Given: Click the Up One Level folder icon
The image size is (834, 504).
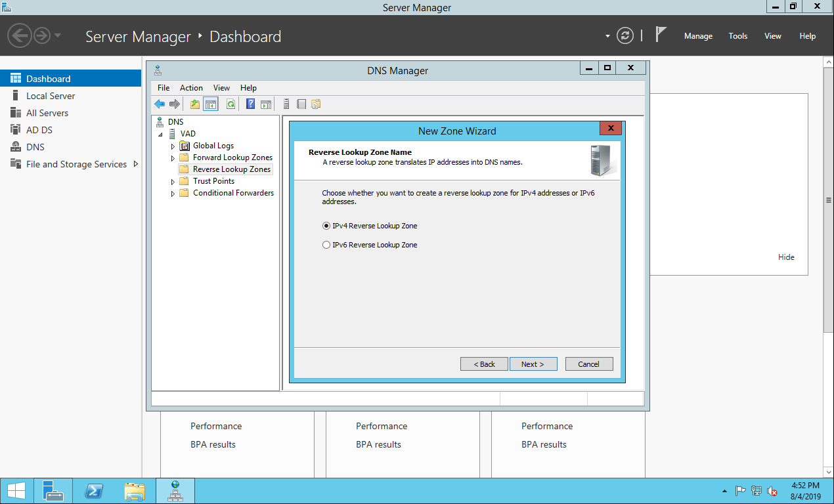Looking at the screenshot, I should coord(194,104).
